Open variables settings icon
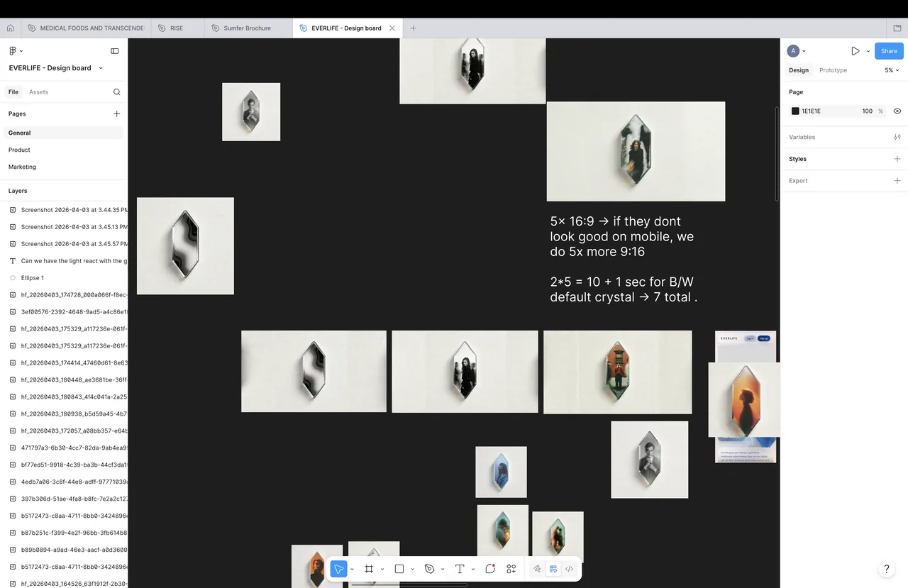Image resolution: width=908 pixels, height=588 pixels. 897,137
